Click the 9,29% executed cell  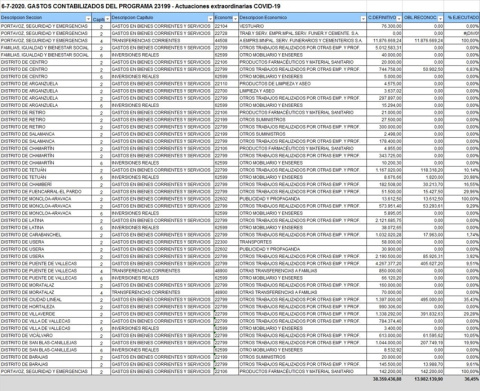coord(462,206)
